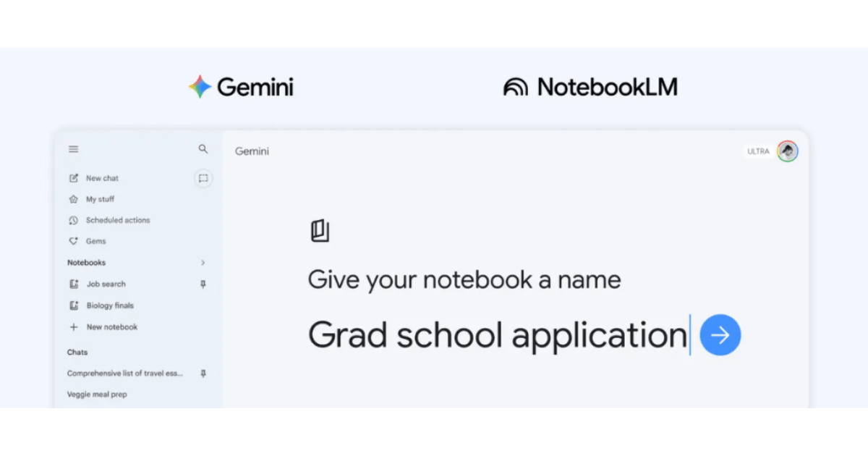Open My stuff
Screen dimensions: 868x456
(100, 199)
